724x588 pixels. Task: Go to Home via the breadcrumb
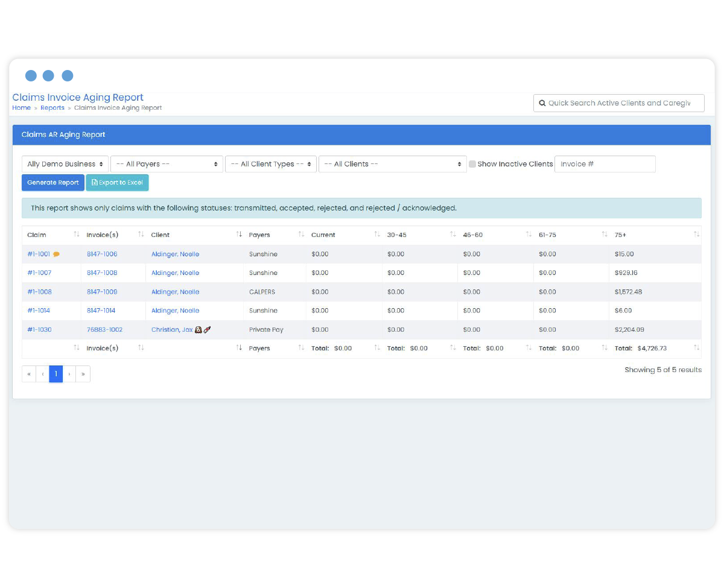tap(21, 108)
